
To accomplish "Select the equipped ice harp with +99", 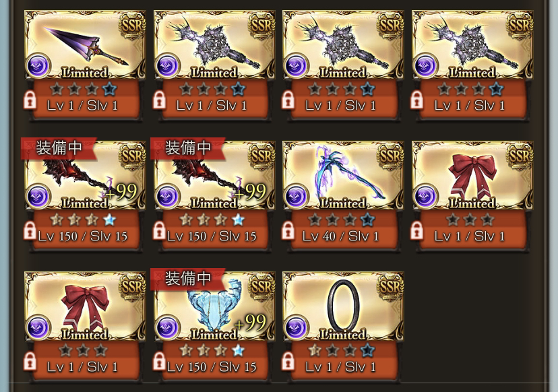I will [x=214, y=306].
